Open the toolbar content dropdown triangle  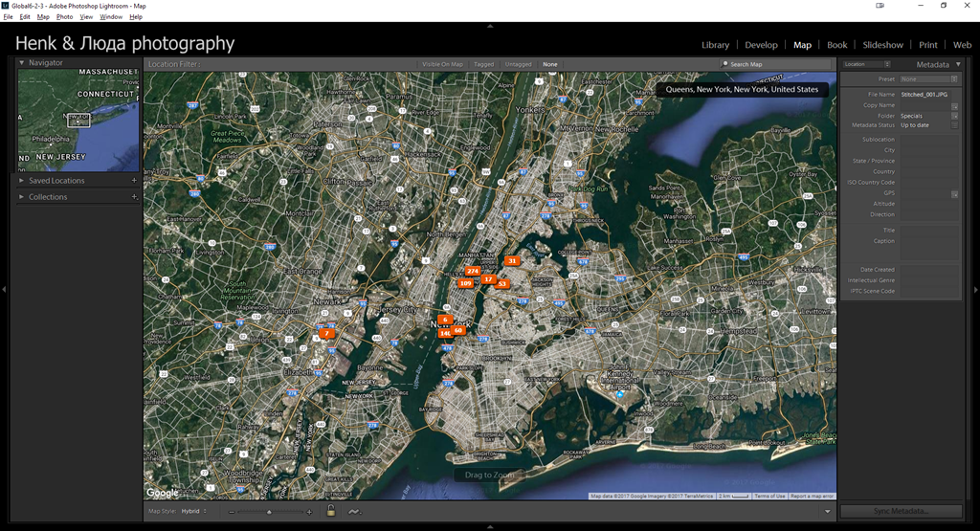point(828,512)
